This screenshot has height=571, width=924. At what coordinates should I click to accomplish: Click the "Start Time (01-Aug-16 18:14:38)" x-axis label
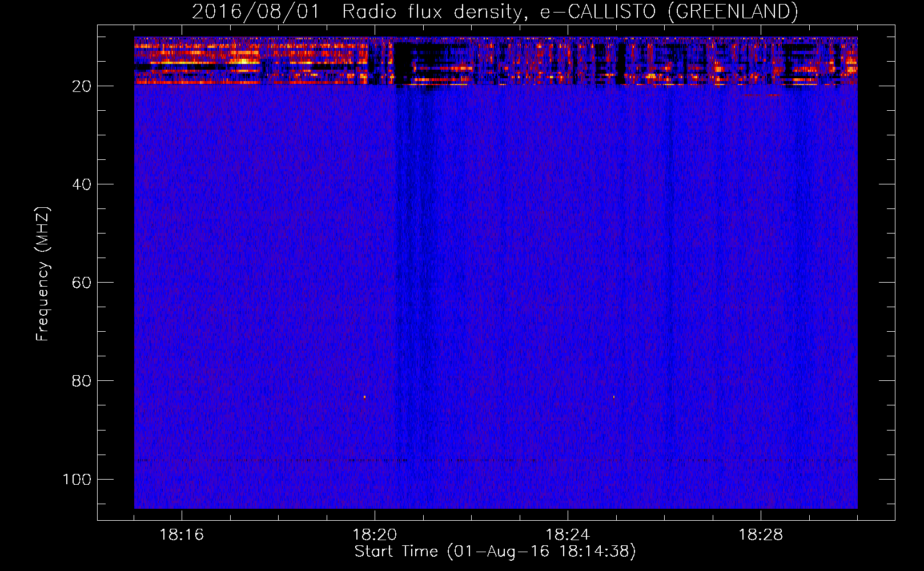coord(495,552)
